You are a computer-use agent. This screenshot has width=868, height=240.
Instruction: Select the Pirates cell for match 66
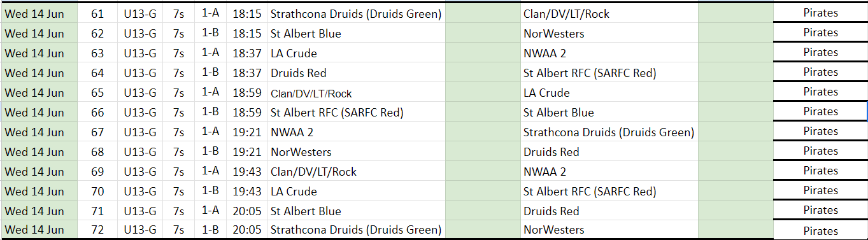tap(820, 111)
